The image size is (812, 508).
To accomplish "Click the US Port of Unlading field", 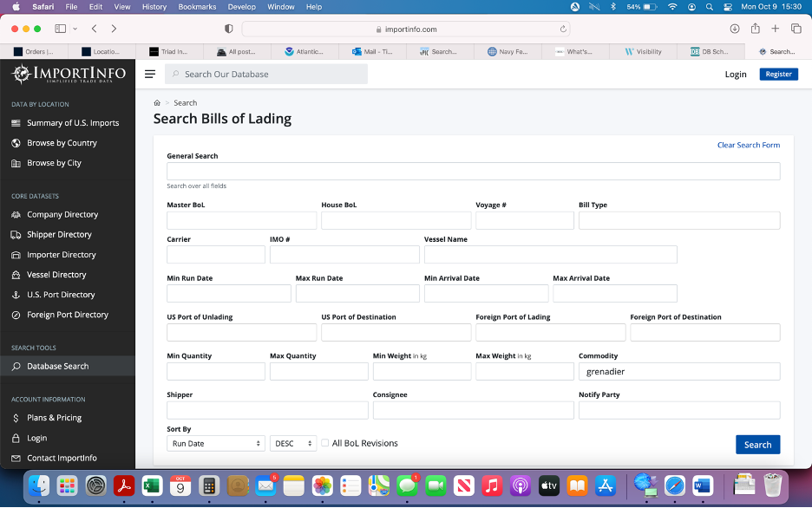I will [241, 332].
